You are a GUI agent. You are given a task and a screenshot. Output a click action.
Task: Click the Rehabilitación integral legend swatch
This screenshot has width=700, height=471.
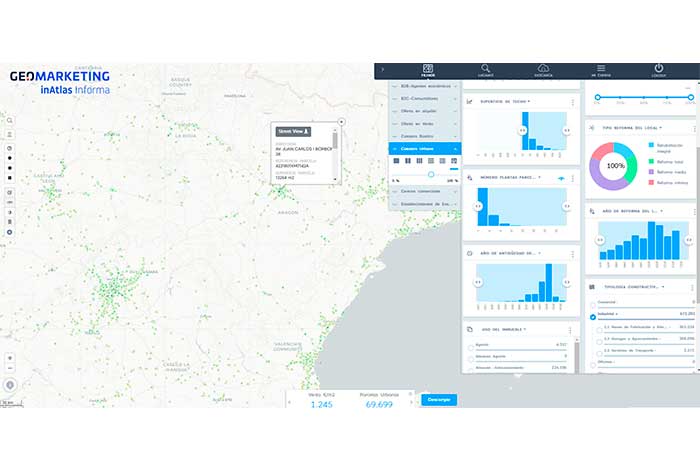[x=651, y=145]
